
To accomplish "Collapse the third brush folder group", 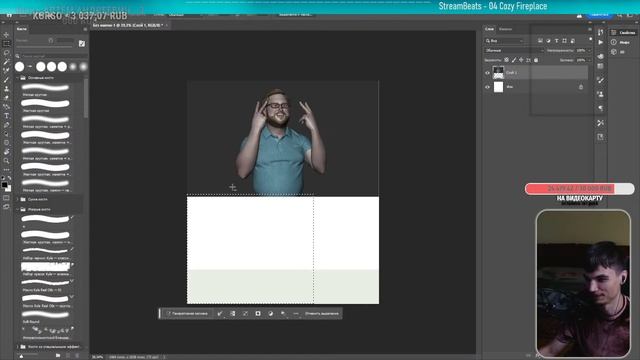I will [18, 209].
